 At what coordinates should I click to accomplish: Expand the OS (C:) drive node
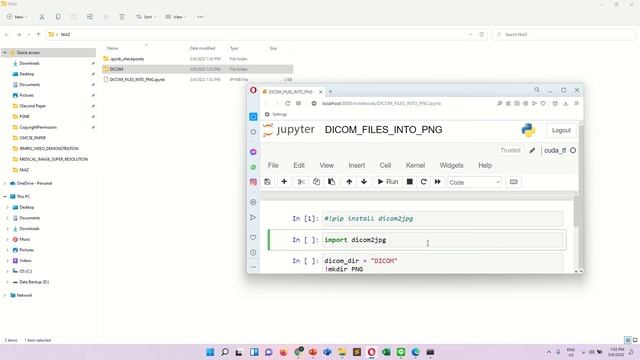(8, 271)
